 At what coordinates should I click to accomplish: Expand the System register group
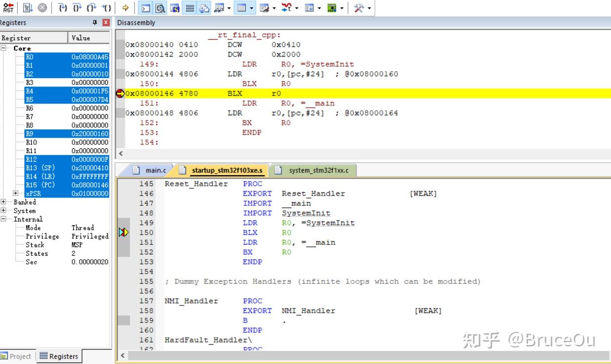(x=4, y=211)
